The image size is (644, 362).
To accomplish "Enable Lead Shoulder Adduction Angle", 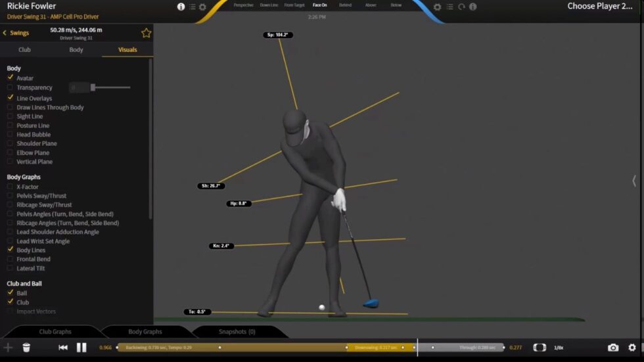I will [x=11, y=232].
